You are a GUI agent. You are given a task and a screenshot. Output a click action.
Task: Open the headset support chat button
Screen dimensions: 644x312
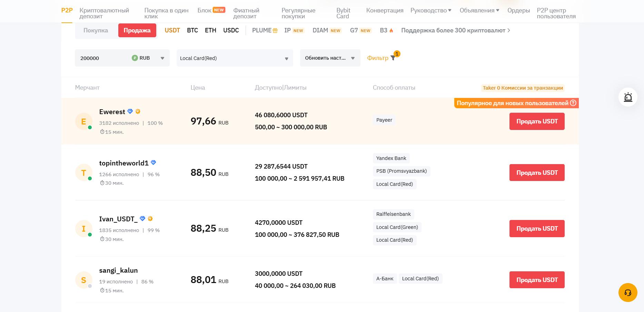(x=628, y=293)
